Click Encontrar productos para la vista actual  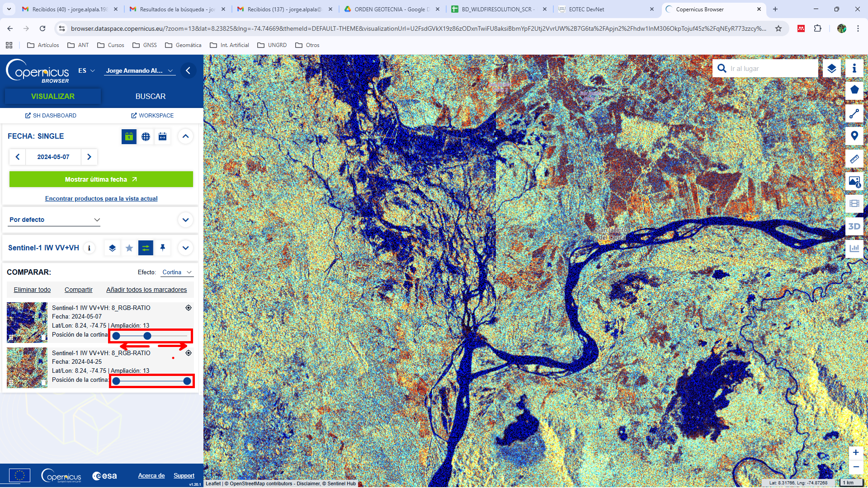point(101,198)
